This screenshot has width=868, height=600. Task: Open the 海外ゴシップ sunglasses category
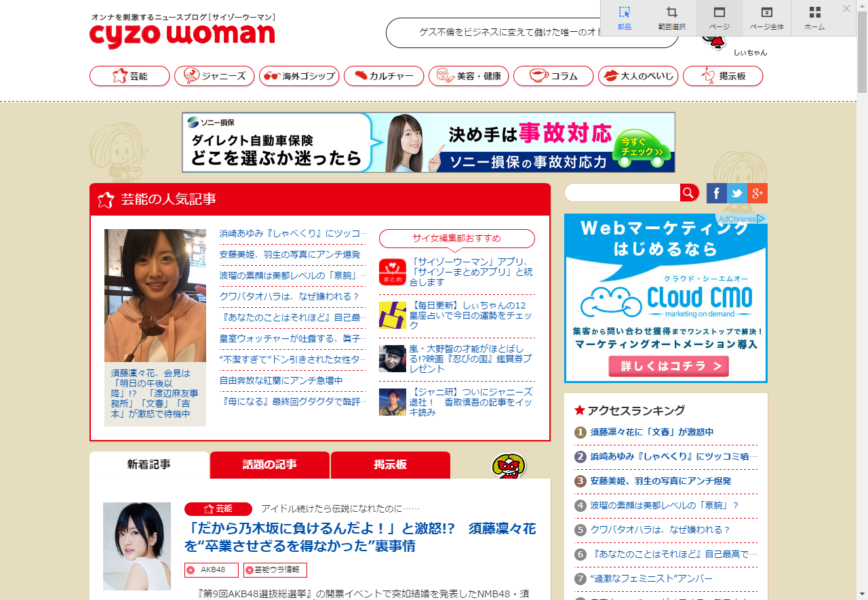299,76
